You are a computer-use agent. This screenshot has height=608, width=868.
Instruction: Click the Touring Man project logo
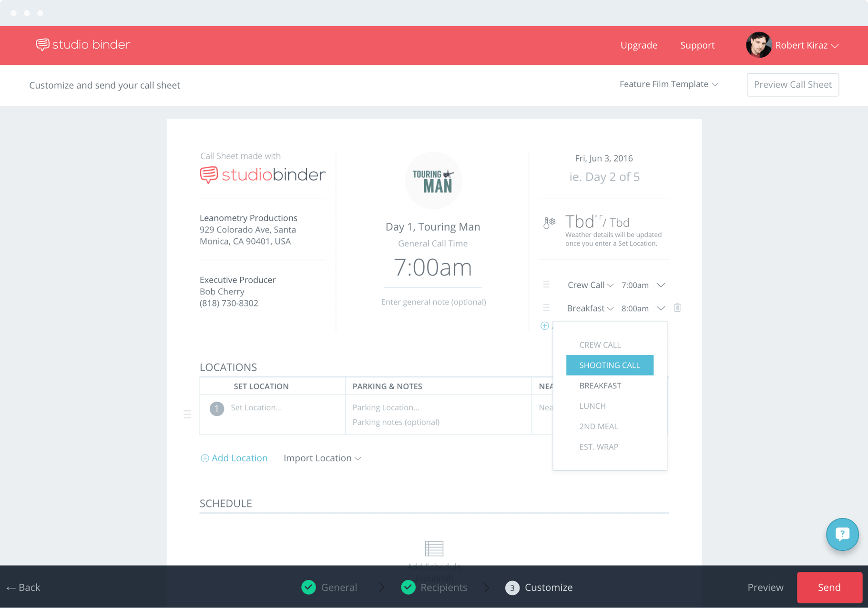coord(433,181)
